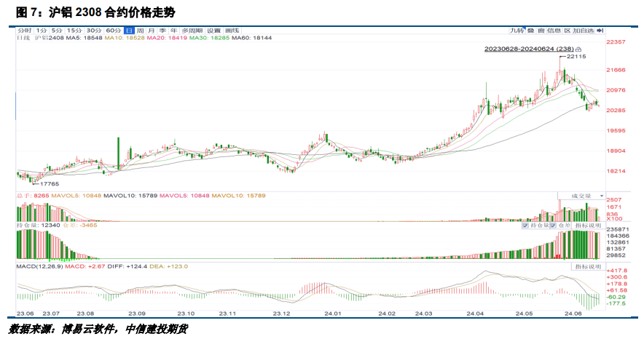The height and width of the screenshot is (339, 644).
Task: Click the 叠 overlay icon
Action: click(x=530, y=31)
